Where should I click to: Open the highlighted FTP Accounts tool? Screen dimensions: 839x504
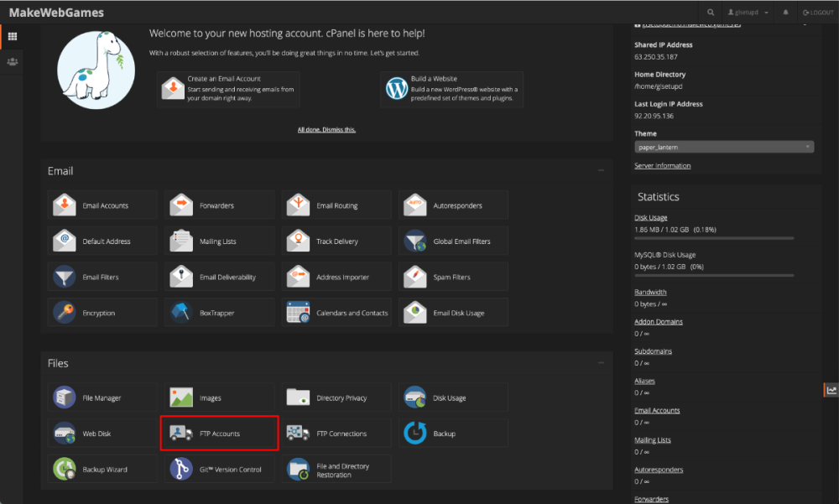pos(219,434)
